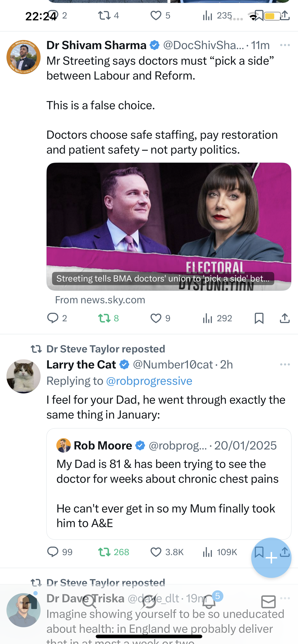View Larry the Cat's profile picture
Screen dimensions: 298x644
pyautogui.click(x=24, y=376)
